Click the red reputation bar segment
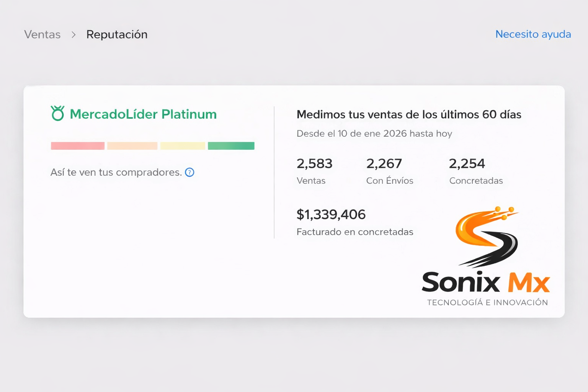The height and width of the screenshot is (392, 588). pyautogui.click(x=78, y=146)
